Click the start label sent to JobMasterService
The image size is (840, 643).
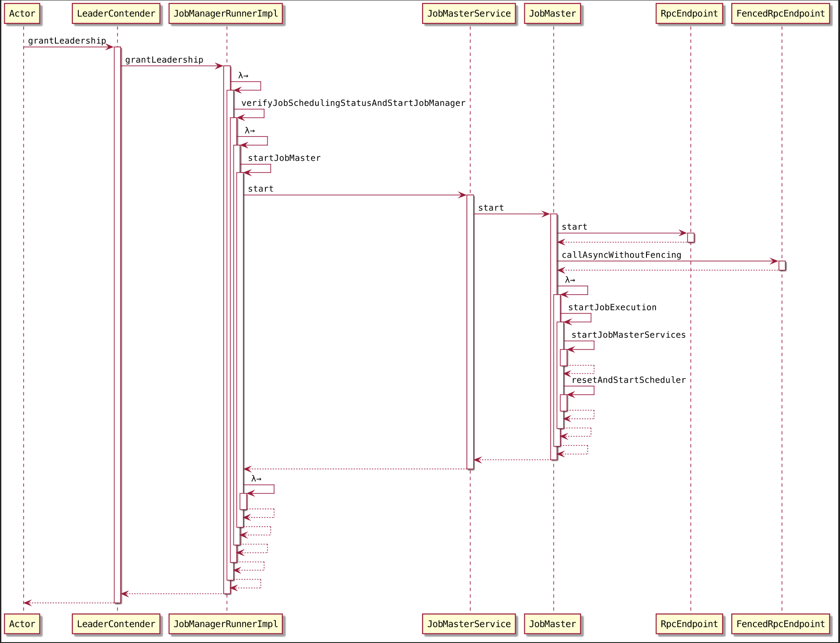[261, 189]
